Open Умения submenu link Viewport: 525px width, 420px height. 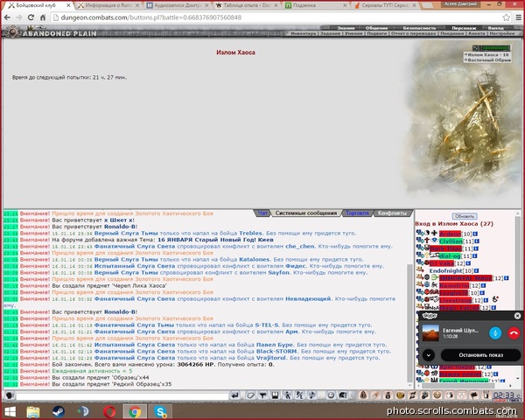(353, 33)
